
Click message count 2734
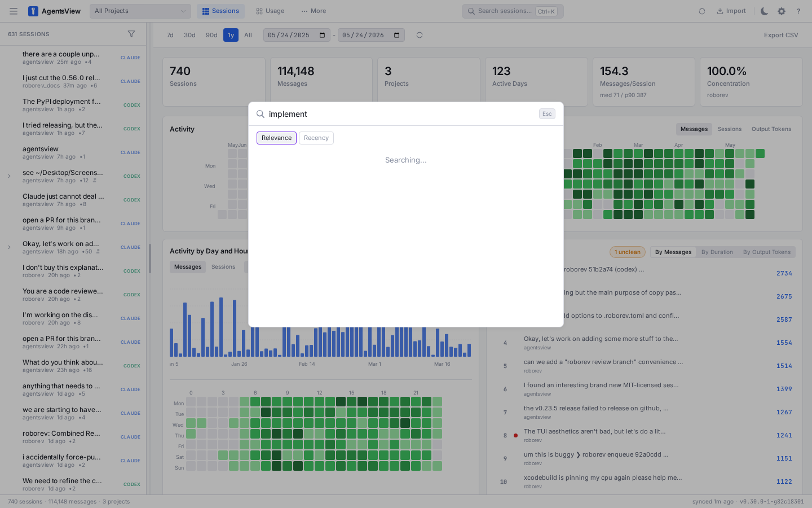point(784,273)
